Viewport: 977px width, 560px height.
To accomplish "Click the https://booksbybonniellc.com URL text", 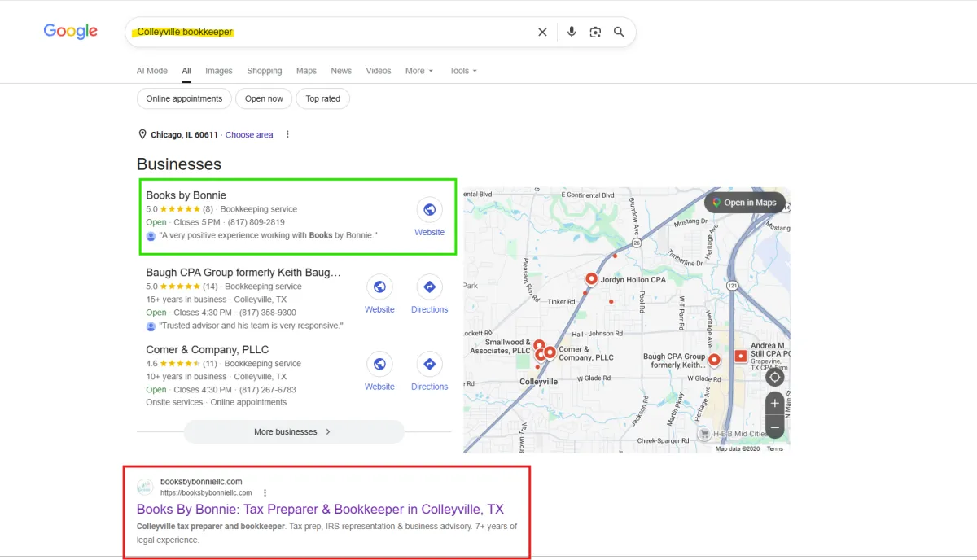I will pyautogui.click(x=206, y=492).
